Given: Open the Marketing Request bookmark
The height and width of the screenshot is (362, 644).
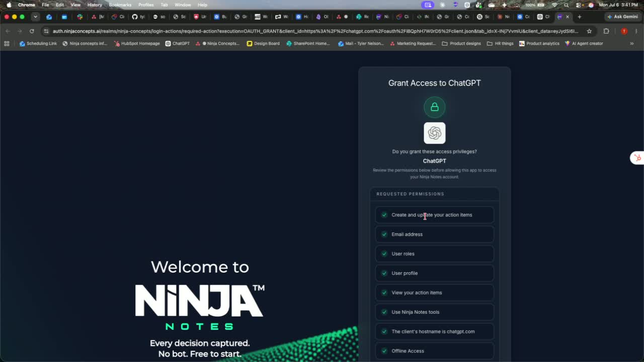Looking at the screenshot, I should coord(413,44).
